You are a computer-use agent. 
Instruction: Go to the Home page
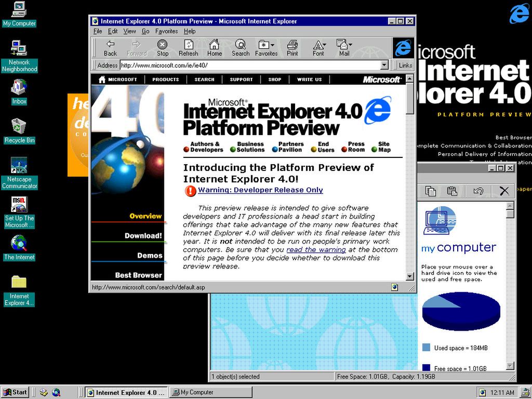pos(215,48)
